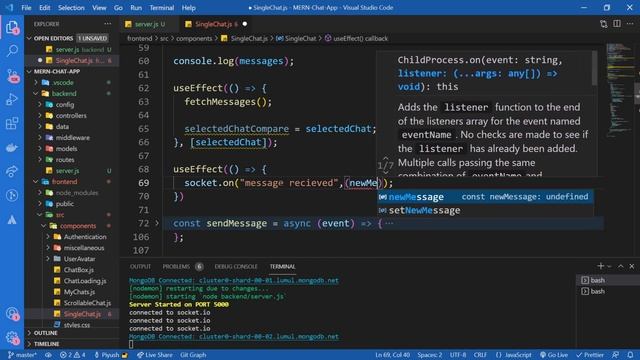
Task: Open ScrollableChat.js in the file tree
Action: [x=87, y=303]
